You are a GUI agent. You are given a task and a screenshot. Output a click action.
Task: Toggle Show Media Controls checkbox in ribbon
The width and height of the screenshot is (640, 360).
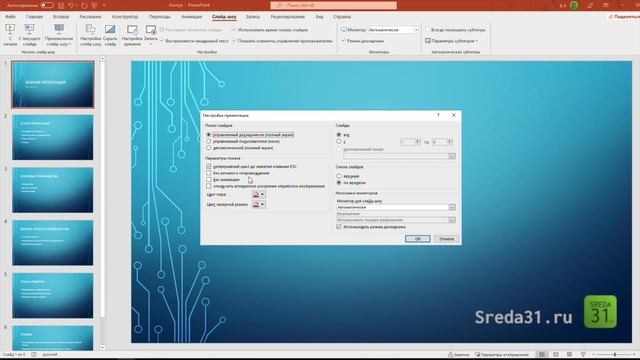coord(234,41)
